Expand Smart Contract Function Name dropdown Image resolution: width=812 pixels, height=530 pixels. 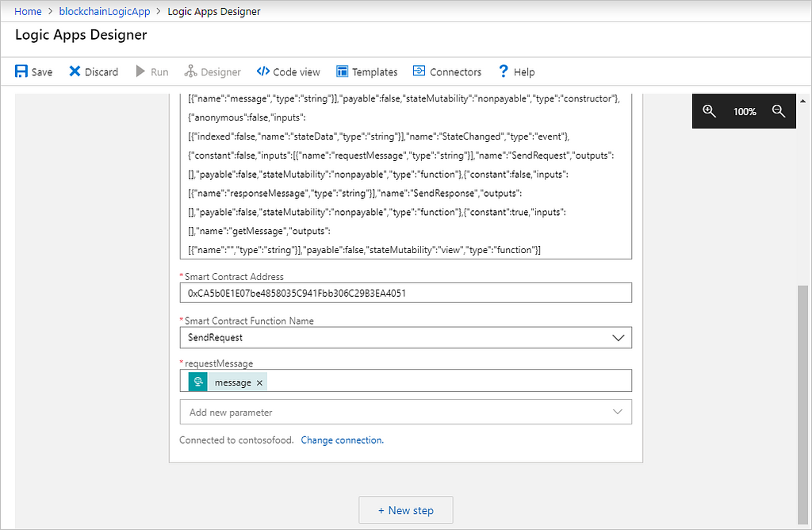pyautogui.click(x=619, y=337)
